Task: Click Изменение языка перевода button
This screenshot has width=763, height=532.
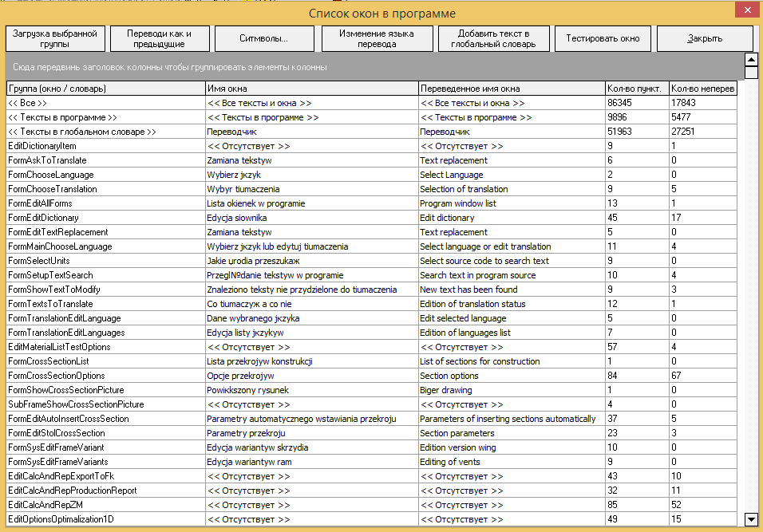Action: pos(378,38)
